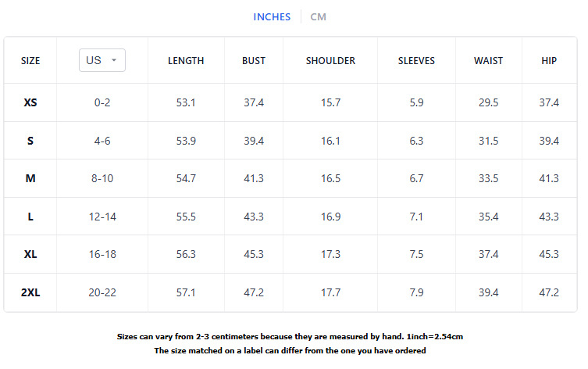This screenshot has width=588, height=369.
Task: Select the L size row label
Action: [30, 217]
